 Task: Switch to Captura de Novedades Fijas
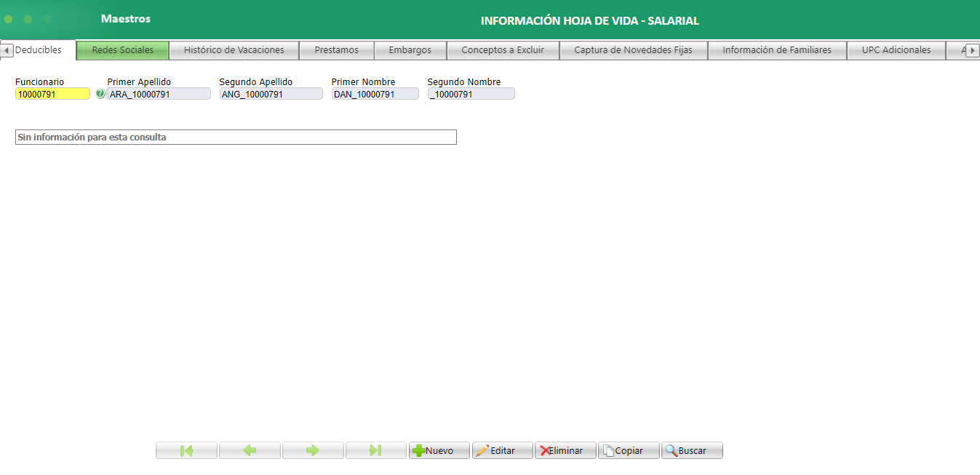[633, 49]
